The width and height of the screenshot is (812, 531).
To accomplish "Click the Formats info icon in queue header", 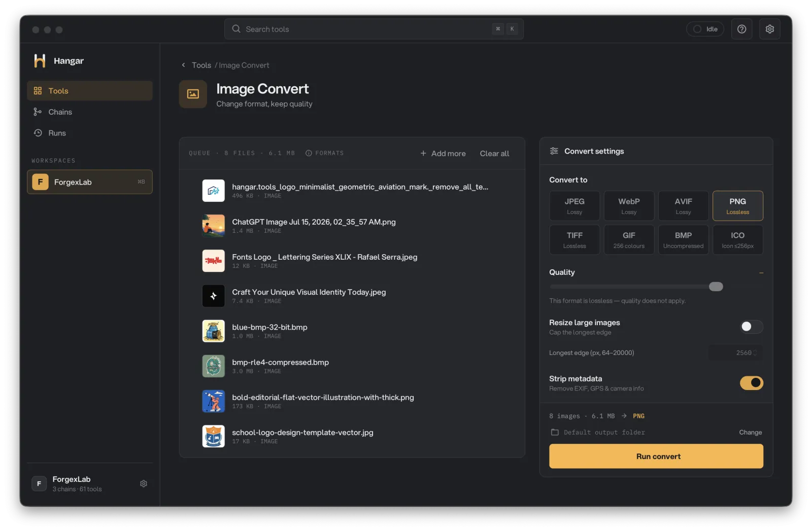I will [x=309, y=153].
